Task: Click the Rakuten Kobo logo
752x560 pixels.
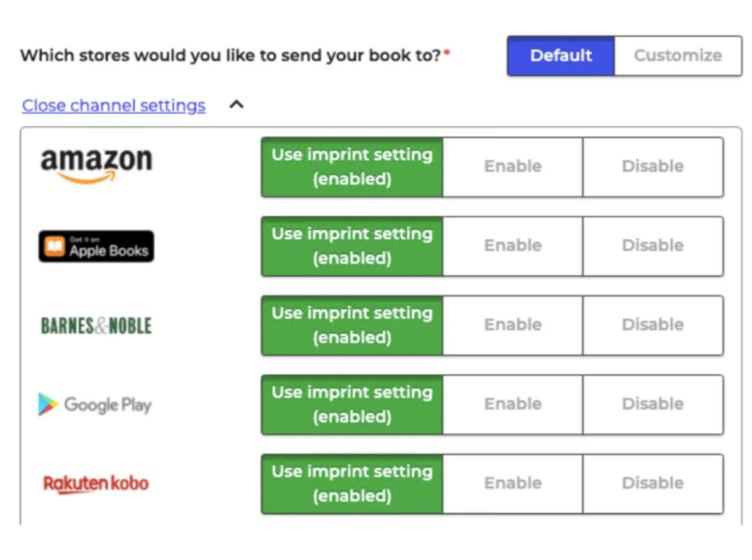Action: pyautogui.click(x=96, y=484)
